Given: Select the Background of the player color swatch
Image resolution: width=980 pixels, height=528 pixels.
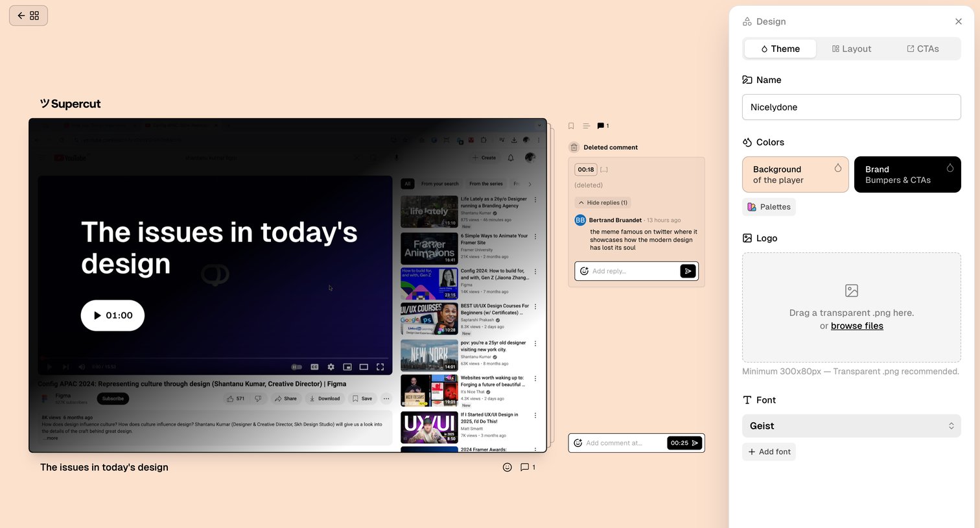Looking at the screenshot, I should [795, 174].
